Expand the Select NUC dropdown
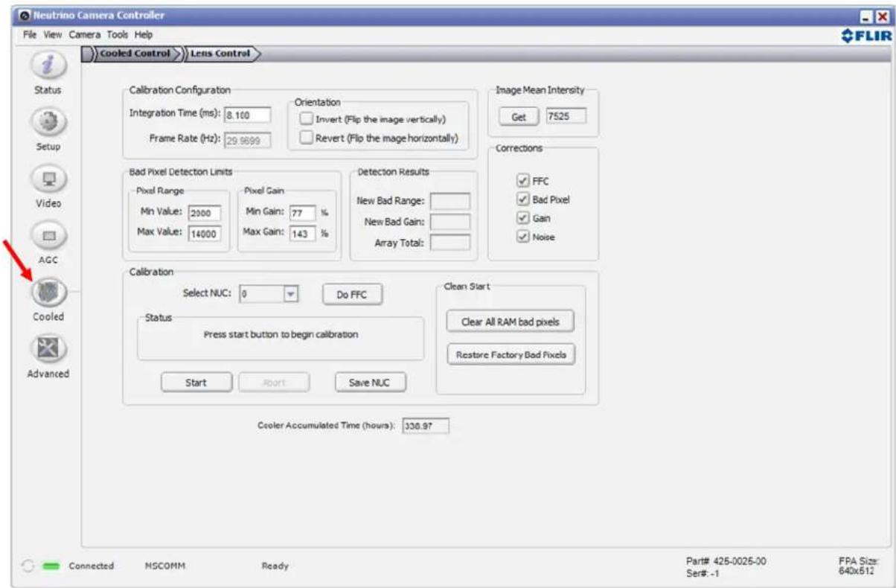Screen dimensions: 896x588 point(291,294)
